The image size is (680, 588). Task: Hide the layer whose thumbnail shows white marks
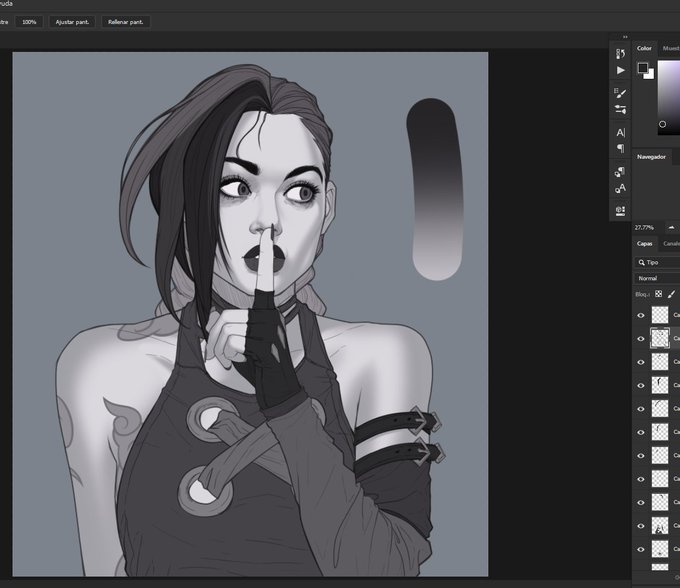pyautogui.click(x=641, y=526)
